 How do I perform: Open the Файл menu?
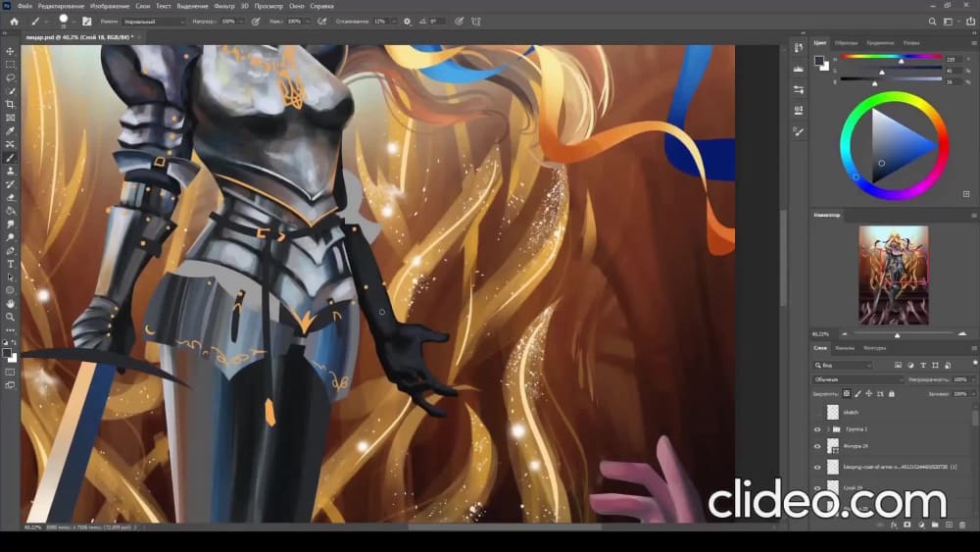24,6
